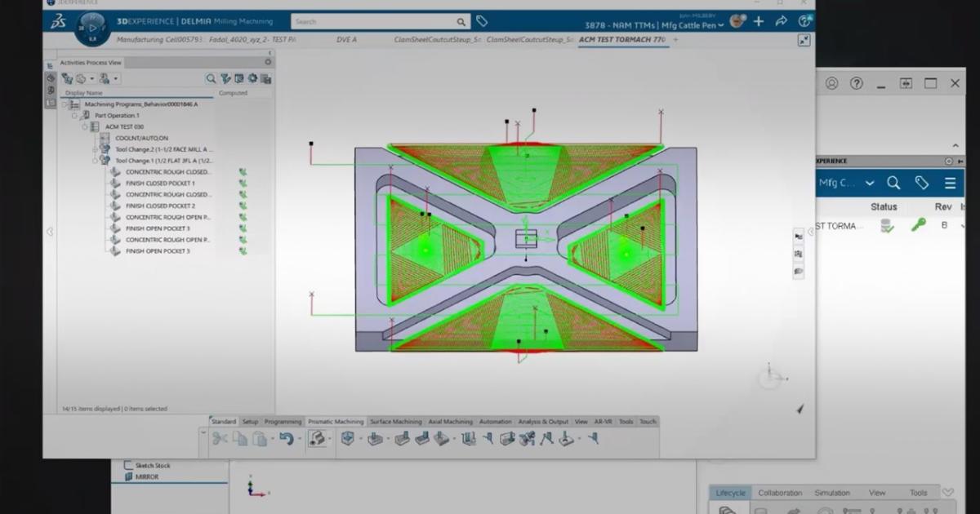Open the Lifecycle tab in back window
This screenshot has height=514, width=980.
click(730, 493)
